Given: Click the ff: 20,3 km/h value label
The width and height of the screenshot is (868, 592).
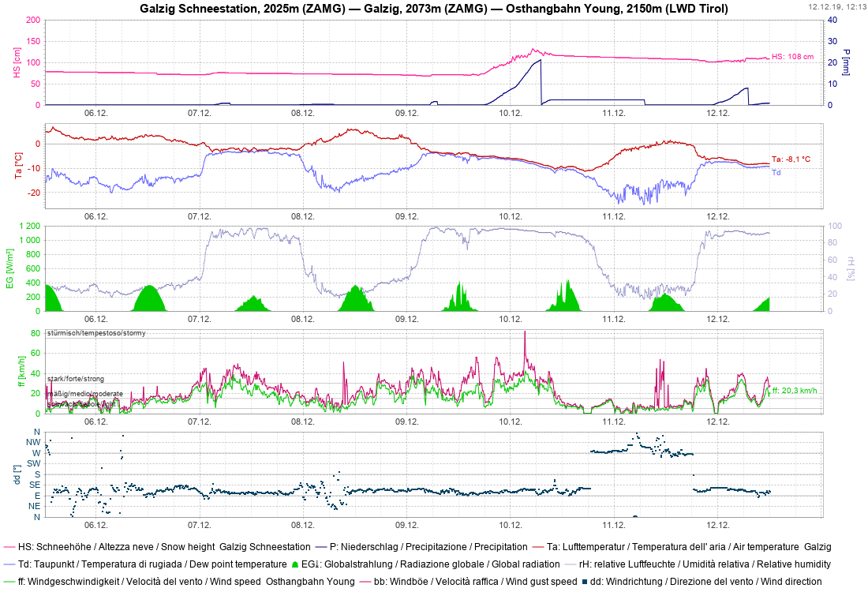Looking at the screenshot, I should pyautogui.click(x=794, y=391).
